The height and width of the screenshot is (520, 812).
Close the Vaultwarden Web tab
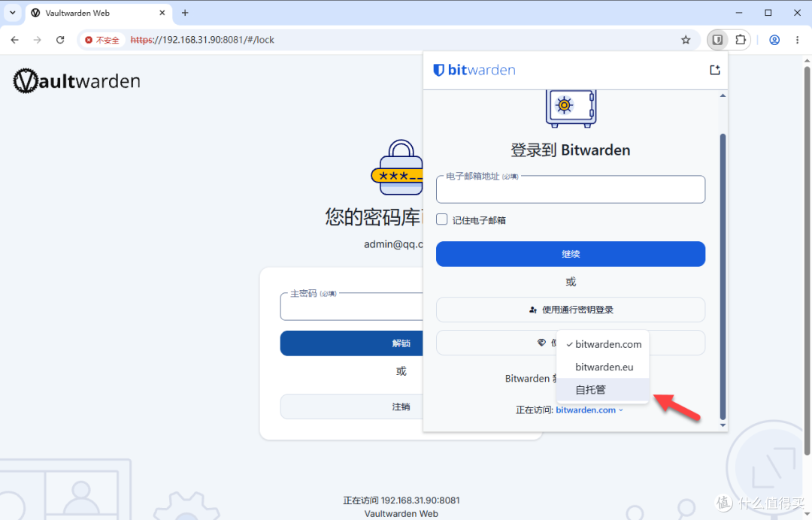click(x=162, y=13)
